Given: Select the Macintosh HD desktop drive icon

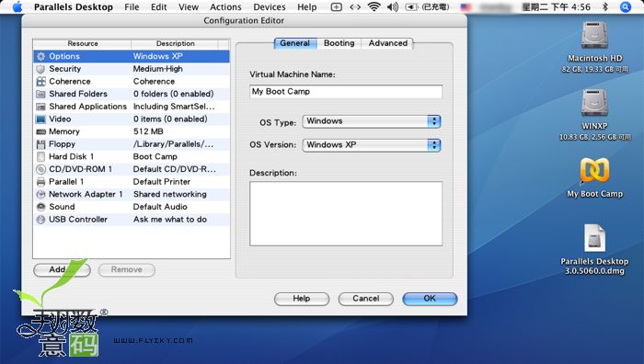Looking at the screenshot, I should [x=594, y=36].
